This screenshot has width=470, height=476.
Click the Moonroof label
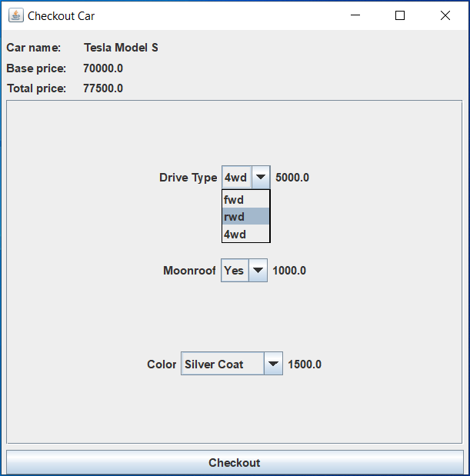(189, 271)
